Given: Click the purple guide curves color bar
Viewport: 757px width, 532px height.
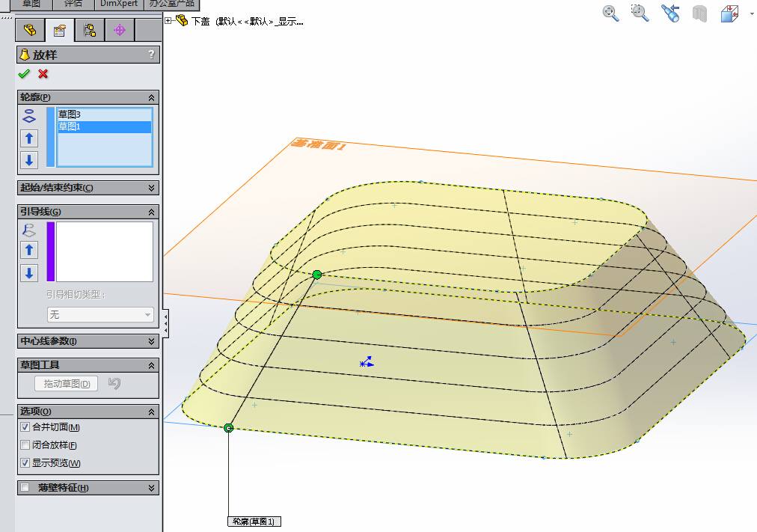Looking at the screenshot, I should click(x=50, y=251).
